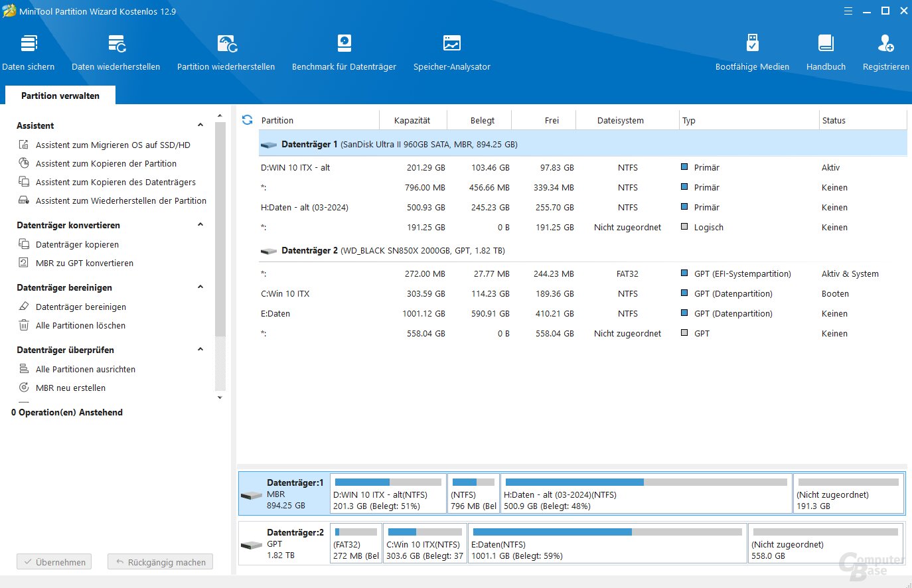Collapse the Datenträger konvertieren section

coord(200,225)
